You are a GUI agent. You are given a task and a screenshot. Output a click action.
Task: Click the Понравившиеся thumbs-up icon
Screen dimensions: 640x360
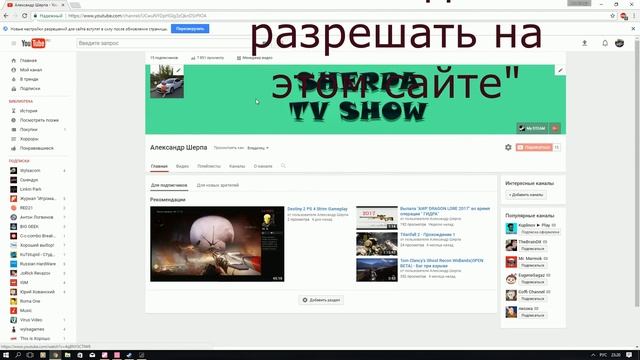[13, 148]
